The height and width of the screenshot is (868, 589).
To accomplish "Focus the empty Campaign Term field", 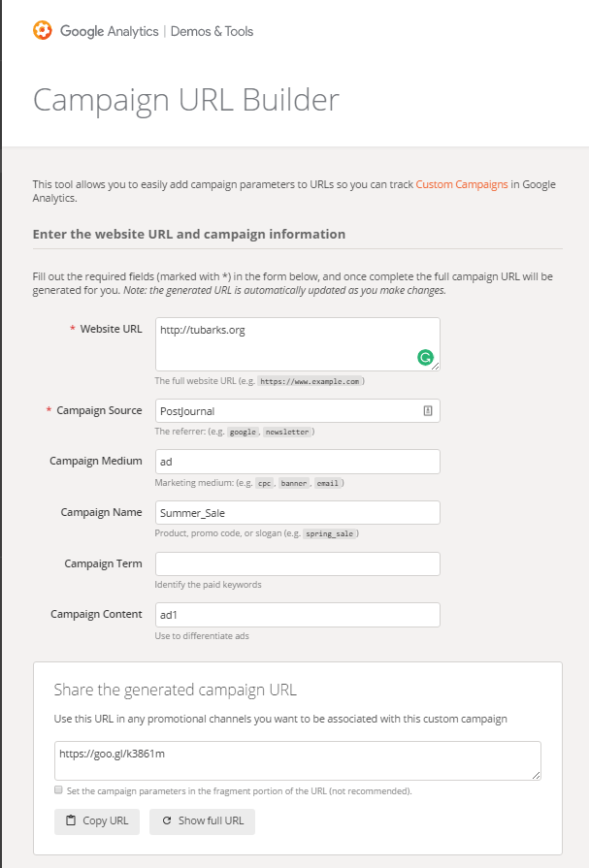I will pos(297,563).
